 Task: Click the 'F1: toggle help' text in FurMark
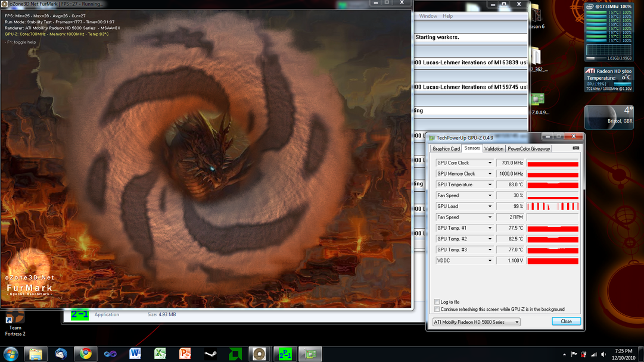coord(20,42)
